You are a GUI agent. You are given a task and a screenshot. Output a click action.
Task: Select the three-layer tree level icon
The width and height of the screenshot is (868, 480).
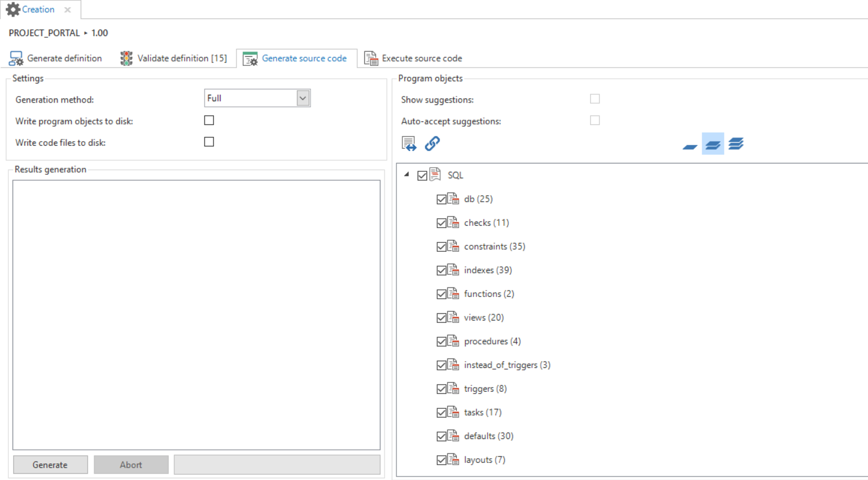[736, 144]
